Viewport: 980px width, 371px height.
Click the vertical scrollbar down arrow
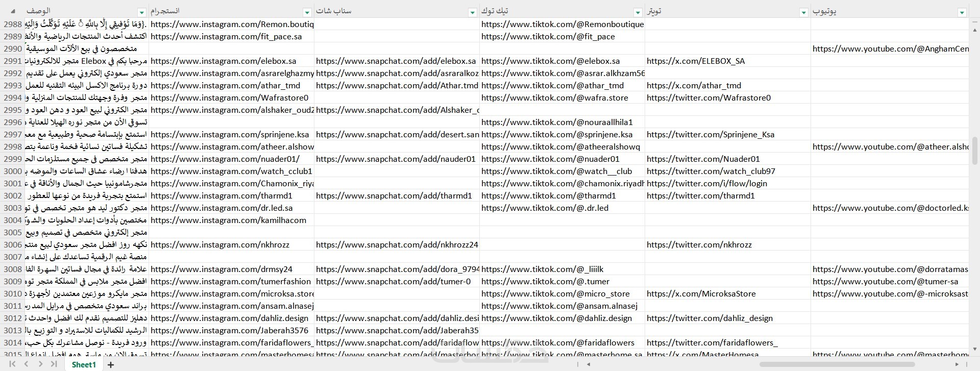coord(974,350)
